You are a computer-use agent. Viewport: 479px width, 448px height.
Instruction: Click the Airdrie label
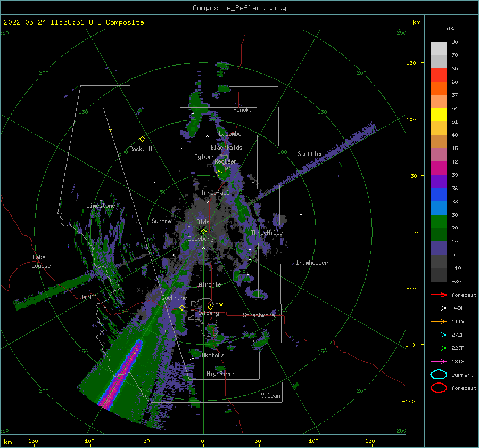click(x=210, y=284)
